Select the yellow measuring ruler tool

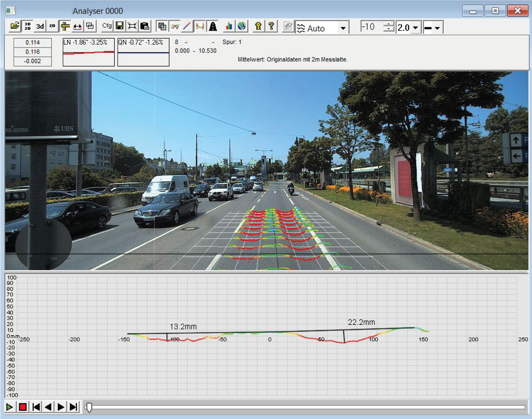click(65, 26)
